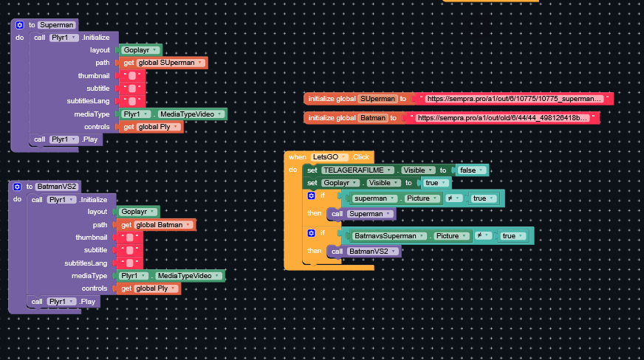Expand the 'global SUperman' get variable dropdown
Viewport: 644px width, 360px height.
[x=201, y=63]
